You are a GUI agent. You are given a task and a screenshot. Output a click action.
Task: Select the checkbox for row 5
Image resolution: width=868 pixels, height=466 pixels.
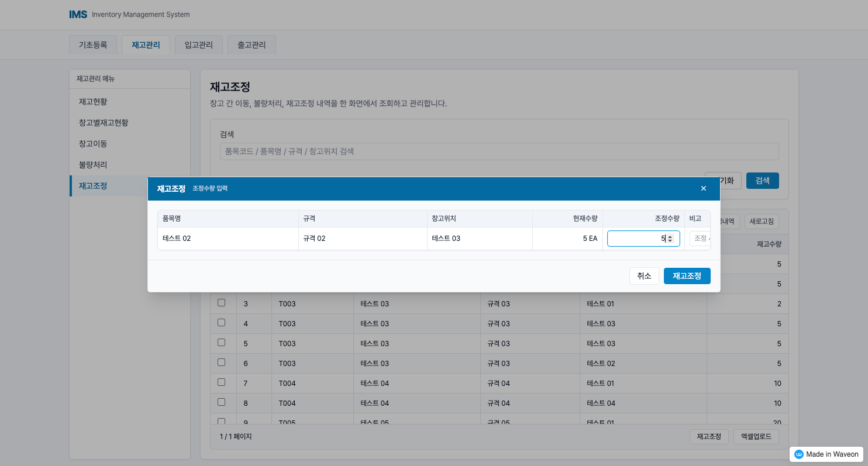[221, 343]
